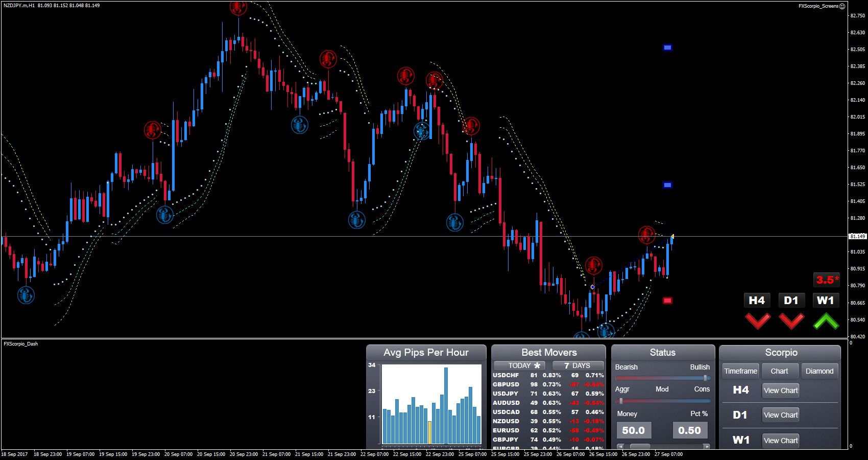Click the red down arrow under H4
The image size is (868, 460).
pos(757,321)
